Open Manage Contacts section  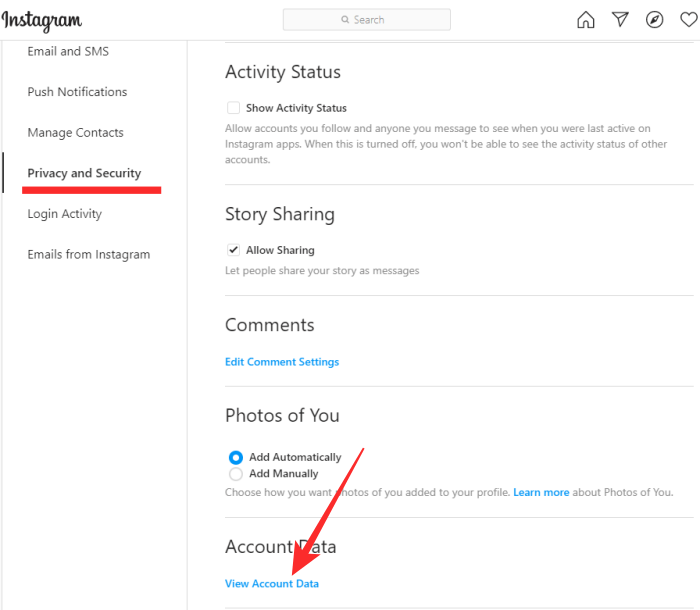(76, 133)
